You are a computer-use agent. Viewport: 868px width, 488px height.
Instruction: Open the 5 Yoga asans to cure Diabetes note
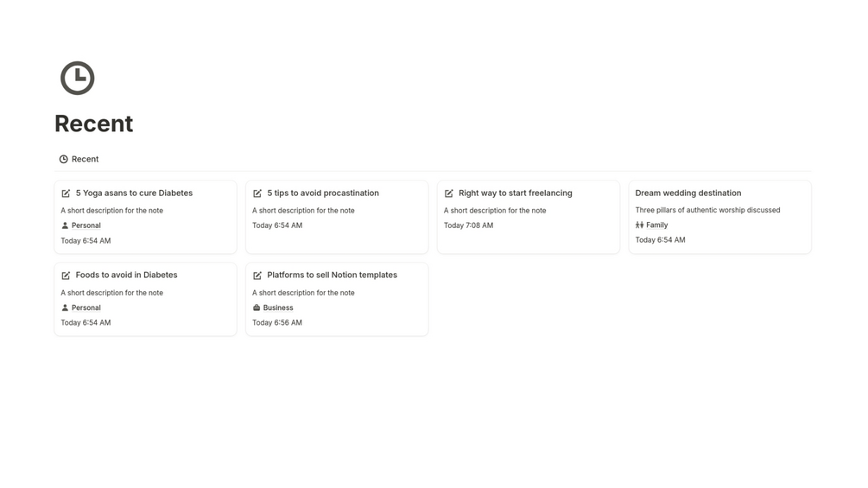tap(134, 193)
